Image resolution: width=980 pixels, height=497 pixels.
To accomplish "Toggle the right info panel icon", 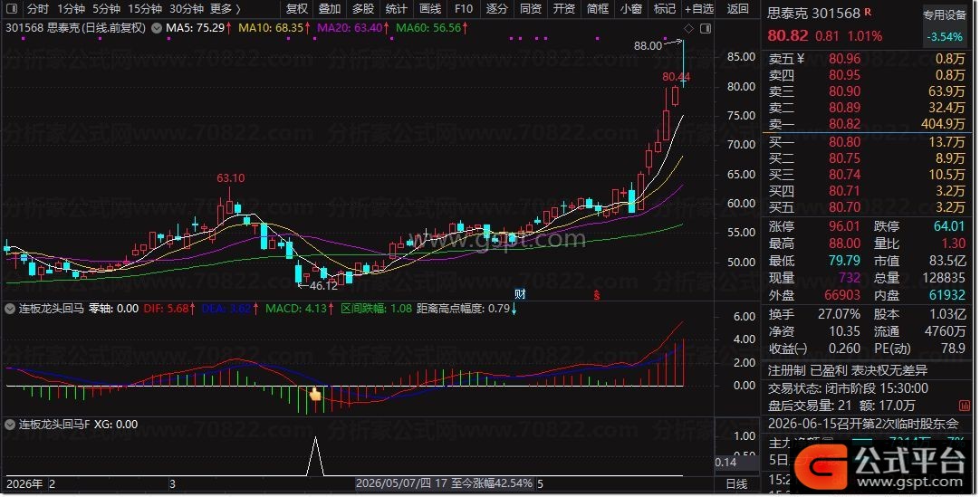I will [706, 28].
